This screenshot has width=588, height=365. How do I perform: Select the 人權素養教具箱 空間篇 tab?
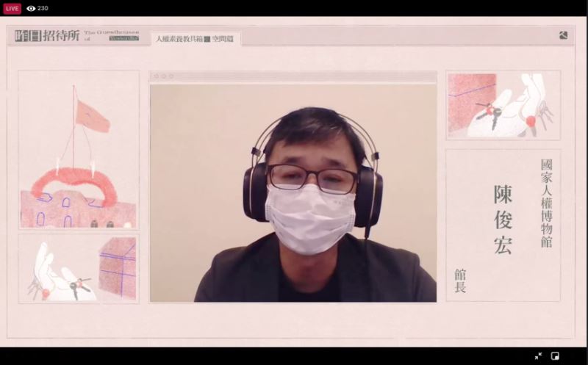coord(196,38)
